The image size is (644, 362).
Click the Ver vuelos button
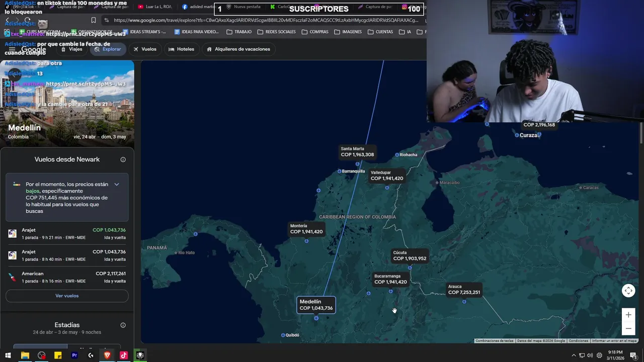67,296
